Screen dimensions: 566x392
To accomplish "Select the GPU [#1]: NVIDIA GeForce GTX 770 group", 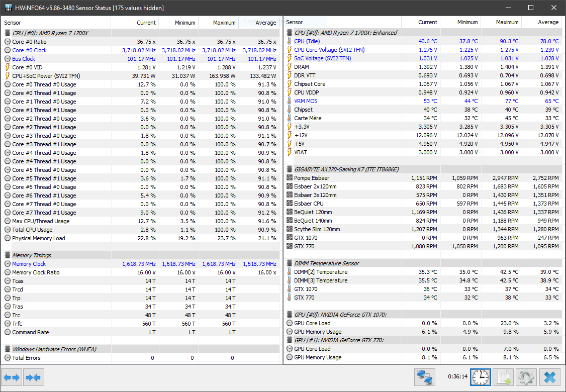I will point(423,340).
